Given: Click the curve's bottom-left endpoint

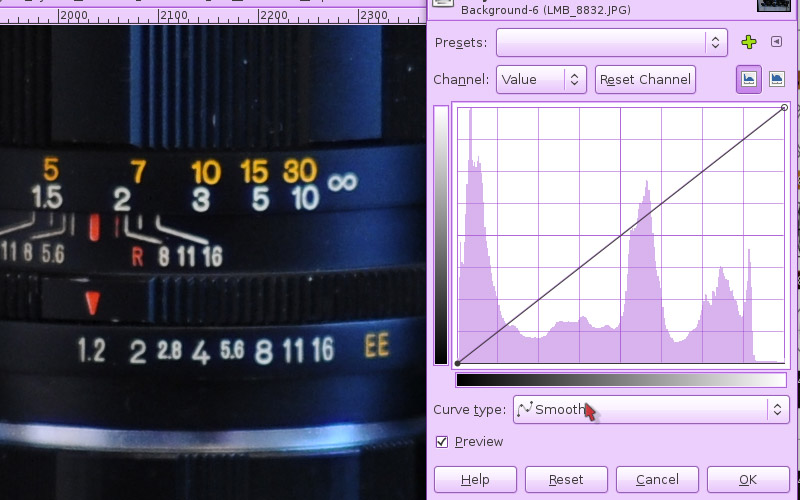Looking at the screenshot, I should click(x=458, y=363).
